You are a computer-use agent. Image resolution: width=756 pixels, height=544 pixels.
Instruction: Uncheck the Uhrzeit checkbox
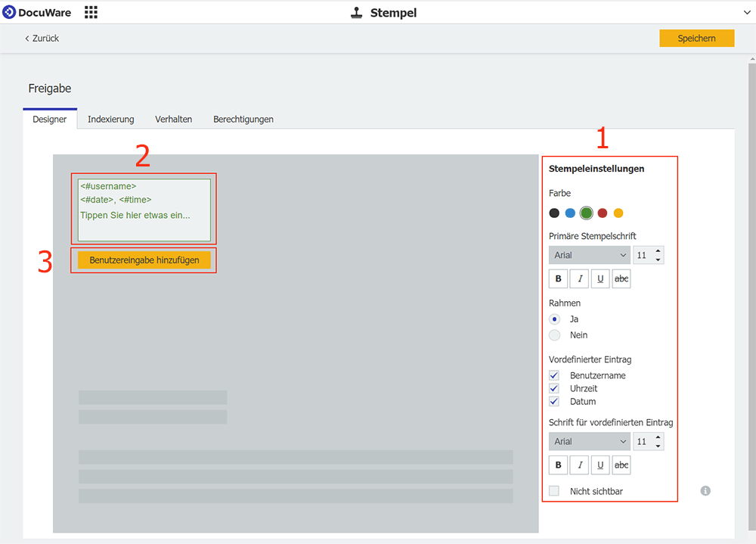point(554,388)
